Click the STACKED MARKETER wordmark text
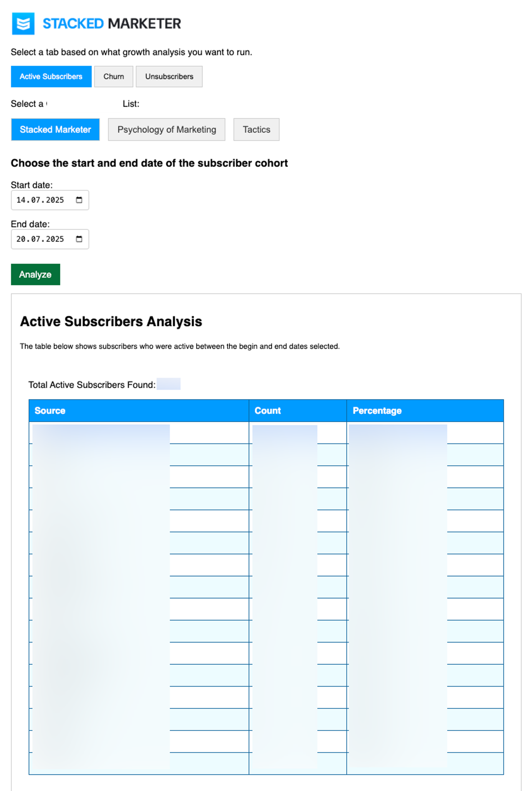Viewport: 532px width, 791px height. tap(112, 24)
